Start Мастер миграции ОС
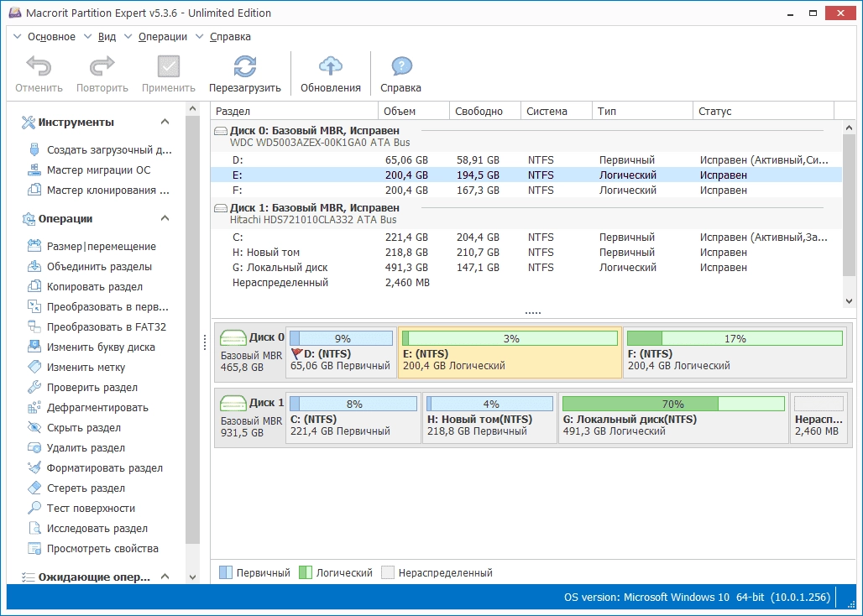The height and width of the screenshot is (616, 863). point(89,170)
